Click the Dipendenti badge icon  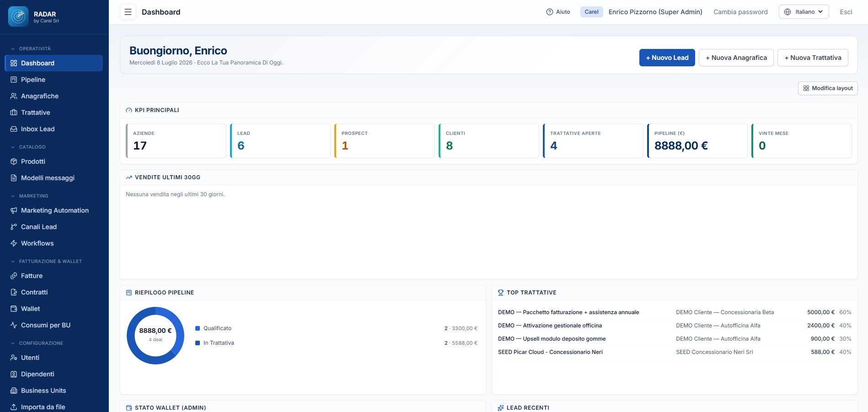tap(14, 374)
